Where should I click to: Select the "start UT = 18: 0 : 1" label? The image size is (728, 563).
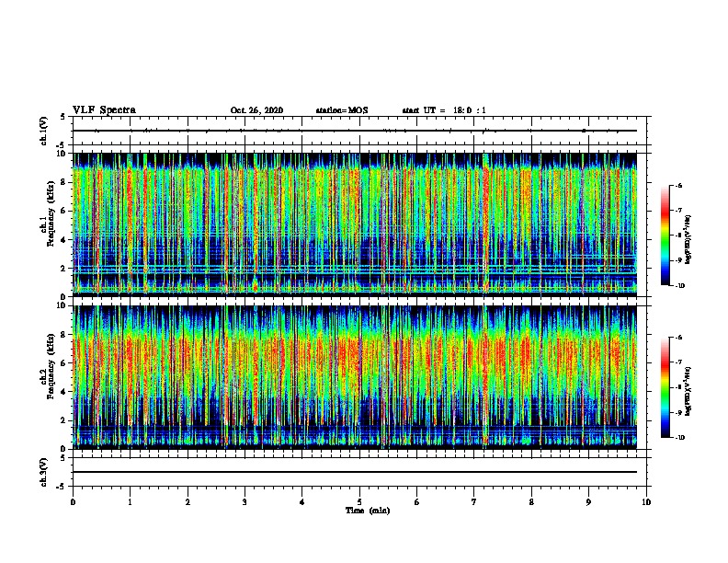[x=444, y=110]
